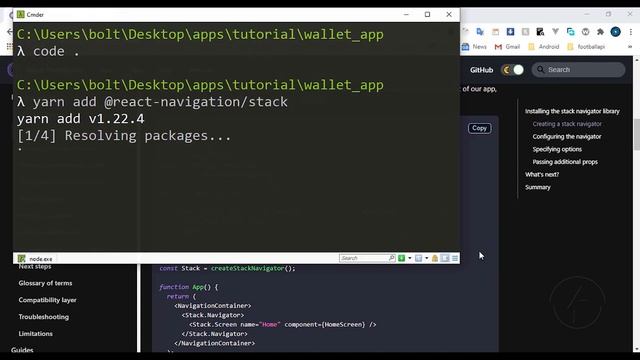Click the gray V-shaped extension icon in Chrome
Screen dimensions: 640x360
[555, 31]
